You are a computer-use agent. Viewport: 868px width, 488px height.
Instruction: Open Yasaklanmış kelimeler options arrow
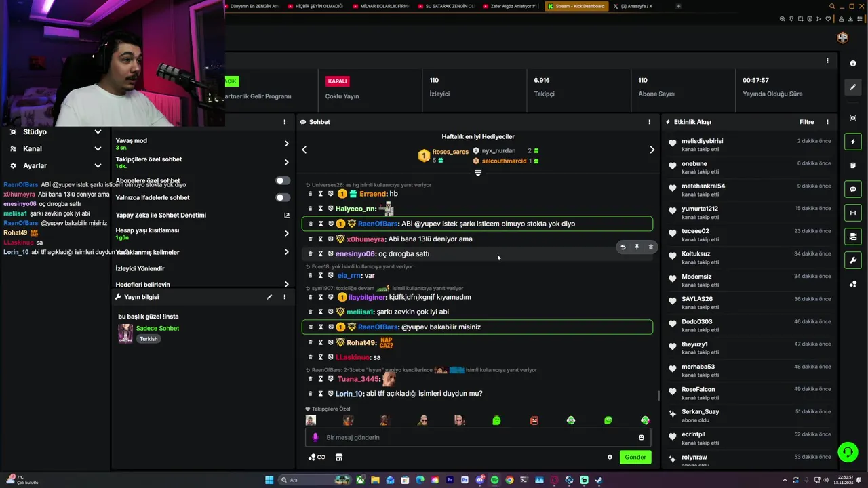[x=286, y=252]
